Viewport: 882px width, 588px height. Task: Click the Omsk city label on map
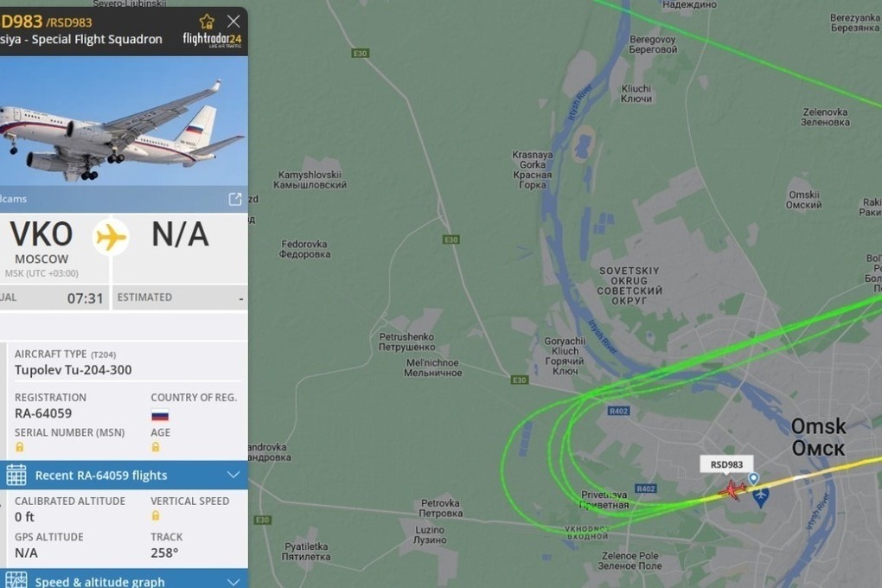click(x=818, y=438)
